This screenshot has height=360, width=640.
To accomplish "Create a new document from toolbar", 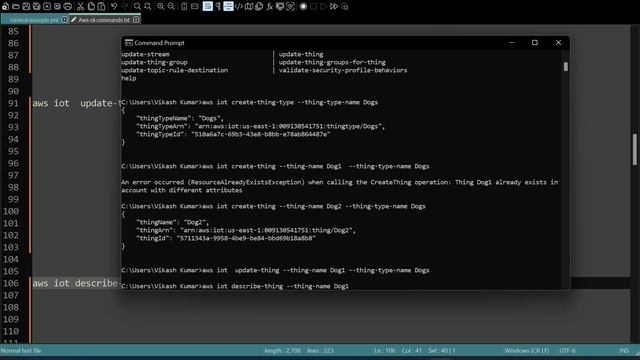I will [5, 7].
